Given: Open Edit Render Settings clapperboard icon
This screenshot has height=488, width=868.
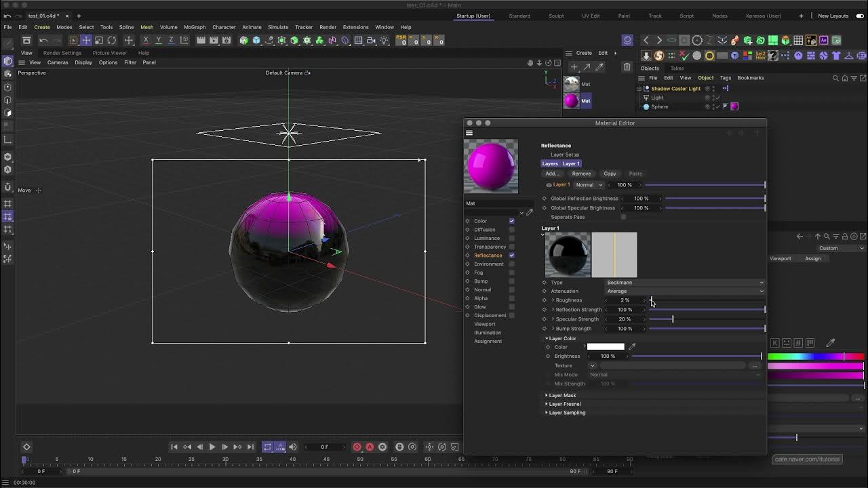Looking at the screenshot, I should click(x=226, y=41).
